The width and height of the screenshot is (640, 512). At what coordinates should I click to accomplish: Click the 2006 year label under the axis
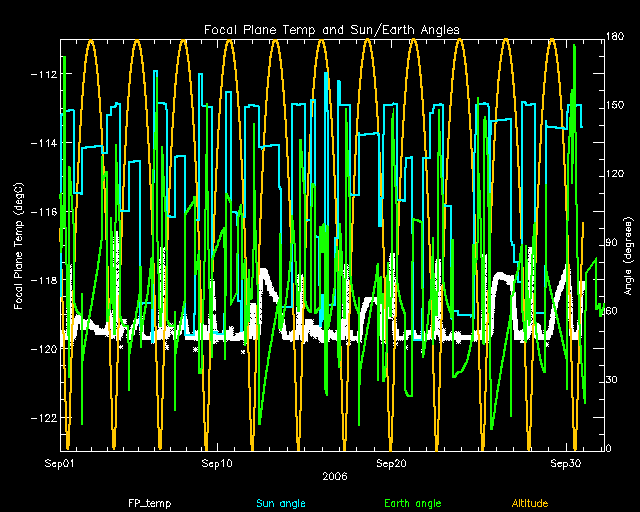(335, 477)
